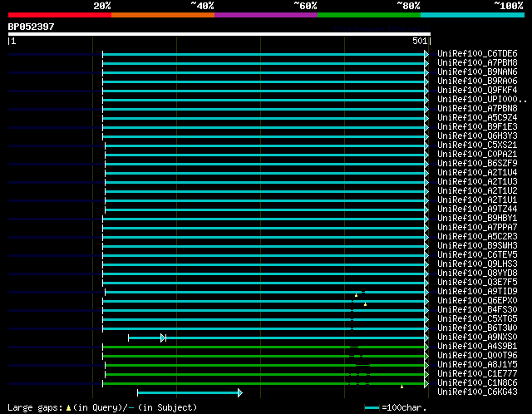Select the UniRef100_A8J1Y5 label
Image resolution: width=532 pixels, height=414 pixels.
click(x=477, y=365)
